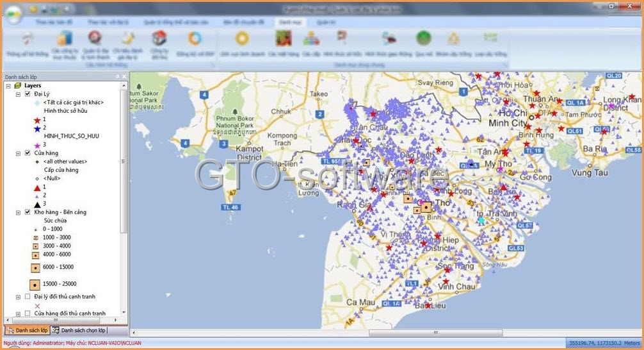Open Quản lý địa lý hành chính icon
Image resolution: width=644 pixels, height=350 pixels.
click(x=95, y=38)
